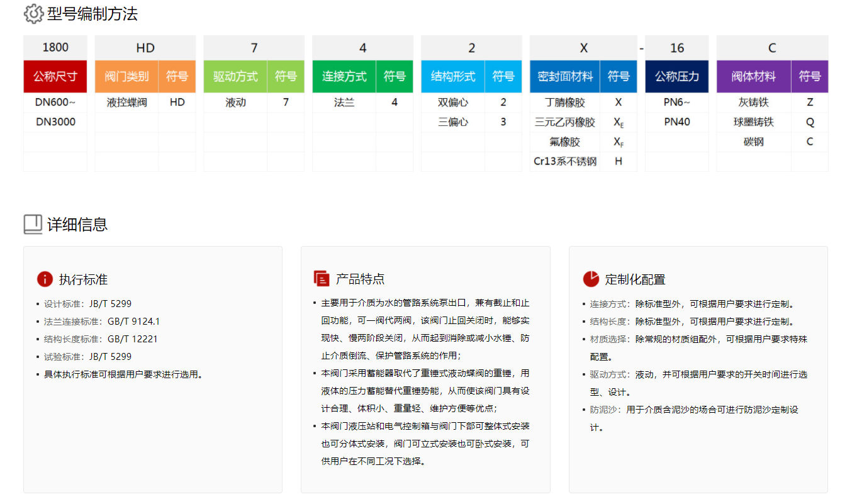Select the orange 阀门类别 header cell
This screenshot has width=857, height=504.
coord(126,77)
